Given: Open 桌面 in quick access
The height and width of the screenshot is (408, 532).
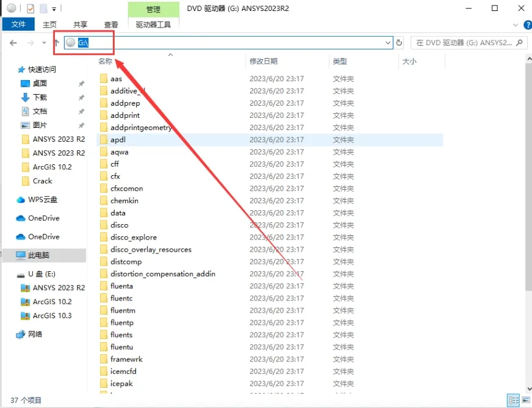Looking at the screenshot, I should click(x=34, y=84).
